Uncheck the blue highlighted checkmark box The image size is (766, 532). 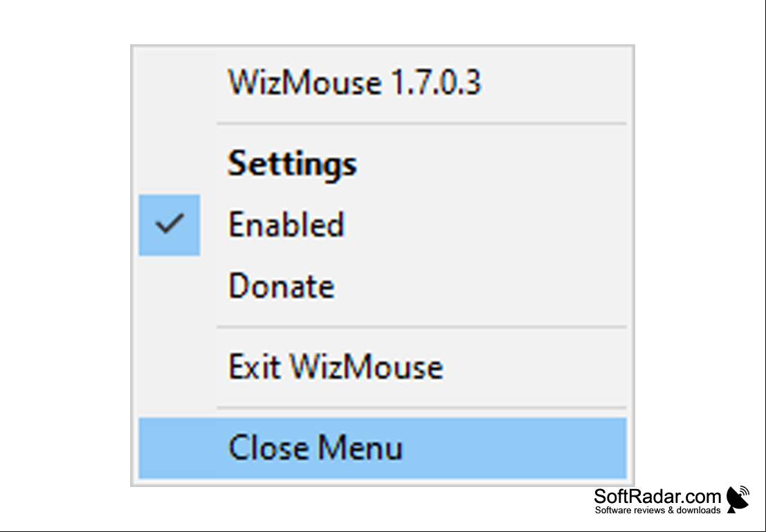tap(169, 225)
